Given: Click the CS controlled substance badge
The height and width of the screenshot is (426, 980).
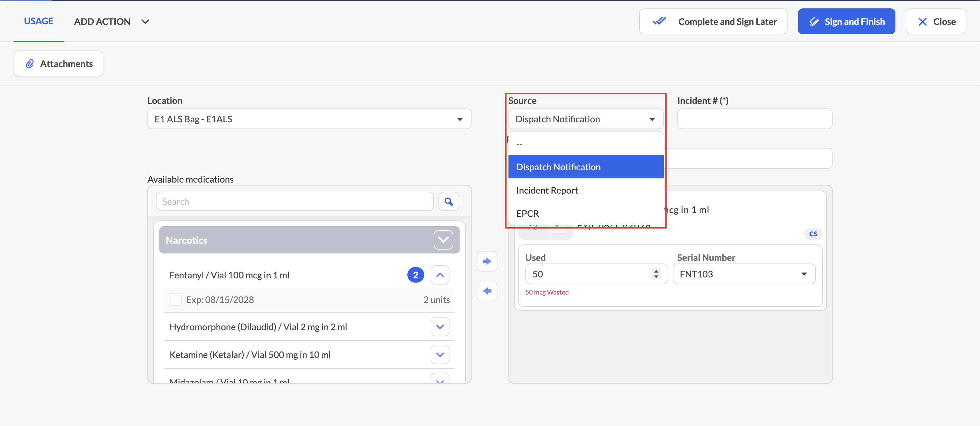Looking at the screenshot, I should pos(813,234).
